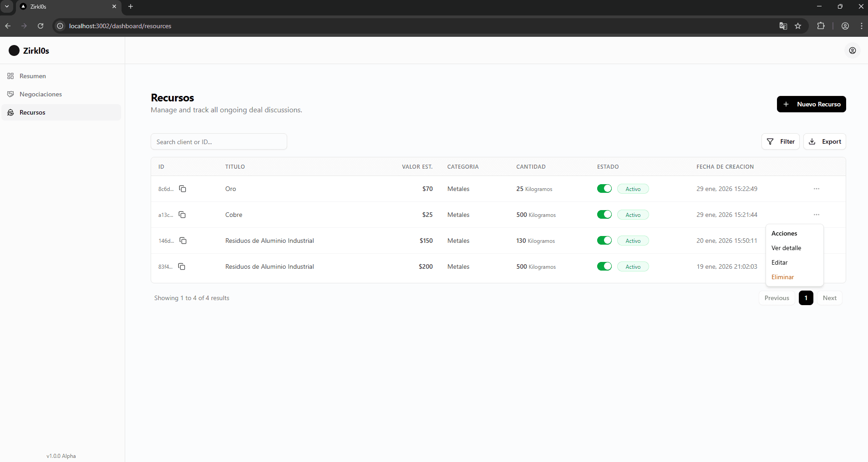Open the Filter options

780,141
